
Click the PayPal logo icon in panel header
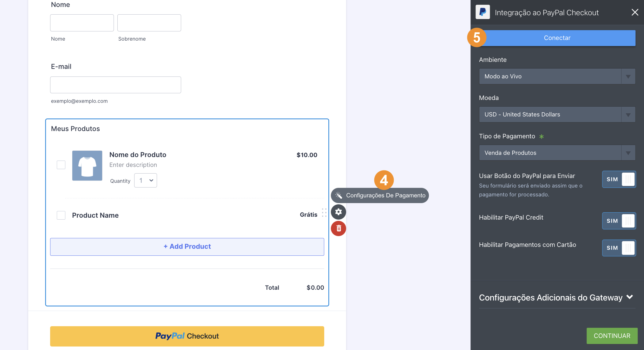pos(483,12)
